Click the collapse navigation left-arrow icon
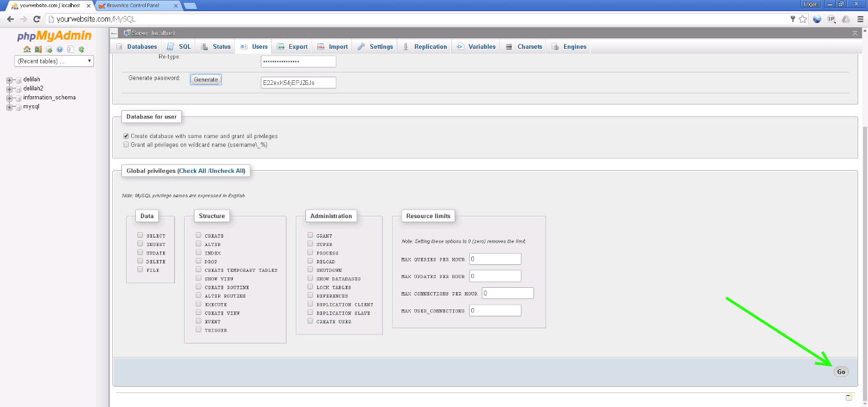Viewport: 868px width, 407px height. [114, 33]
